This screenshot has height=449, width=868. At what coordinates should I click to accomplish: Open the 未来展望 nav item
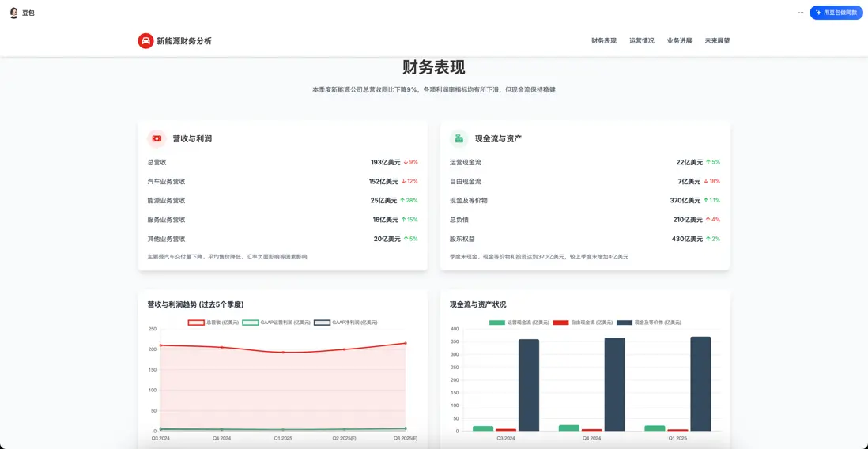(717, 41)
